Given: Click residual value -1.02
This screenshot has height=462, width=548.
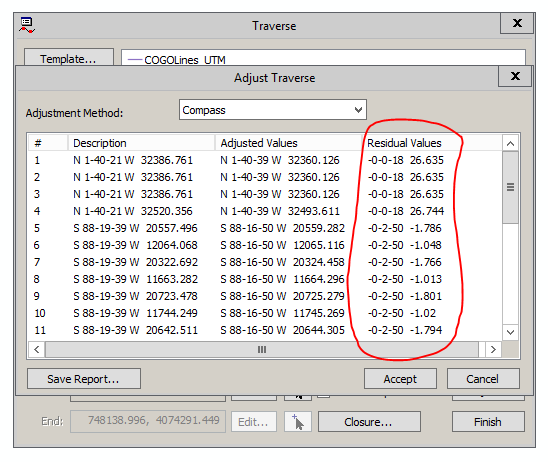Looking at the screenshot, I should [x=423, y=313].
